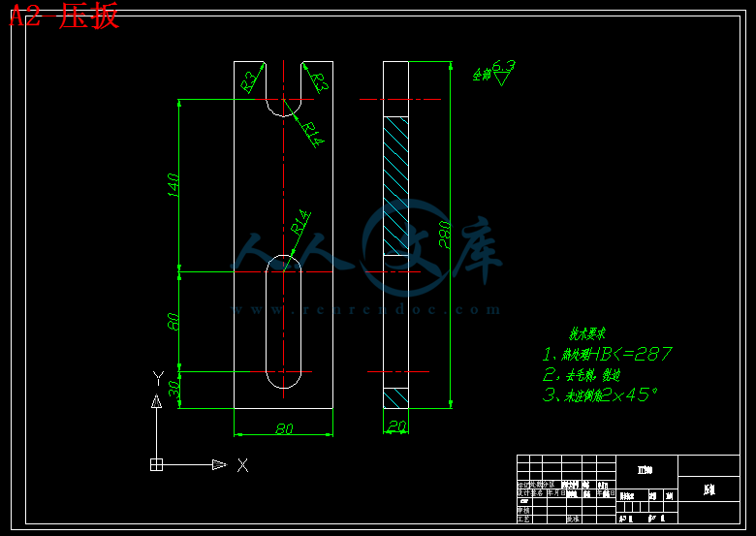Select the lower elongated slot outline

[x=284, y=322]
